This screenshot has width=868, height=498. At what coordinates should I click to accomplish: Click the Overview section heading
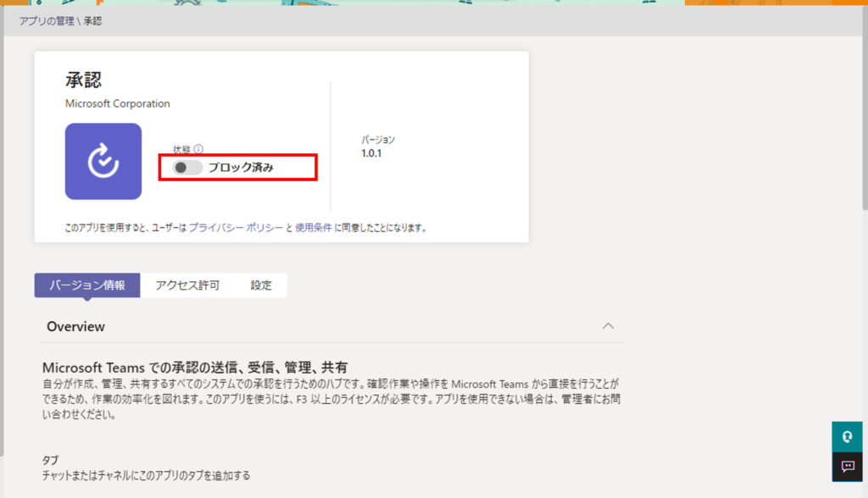click(x=76, y=326)
